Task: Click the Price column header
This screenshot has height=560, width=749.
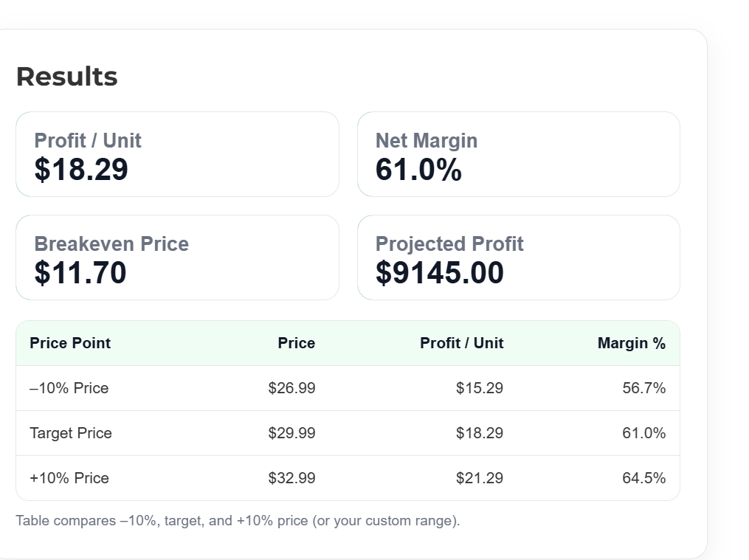Action: pos(296,343)
